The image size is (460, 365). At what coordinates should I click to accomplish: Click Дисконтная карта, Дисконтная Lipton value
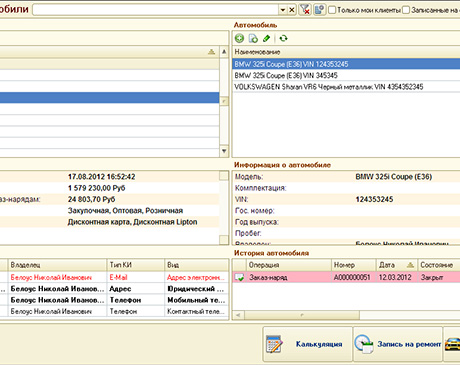click(x=132, y=222)
